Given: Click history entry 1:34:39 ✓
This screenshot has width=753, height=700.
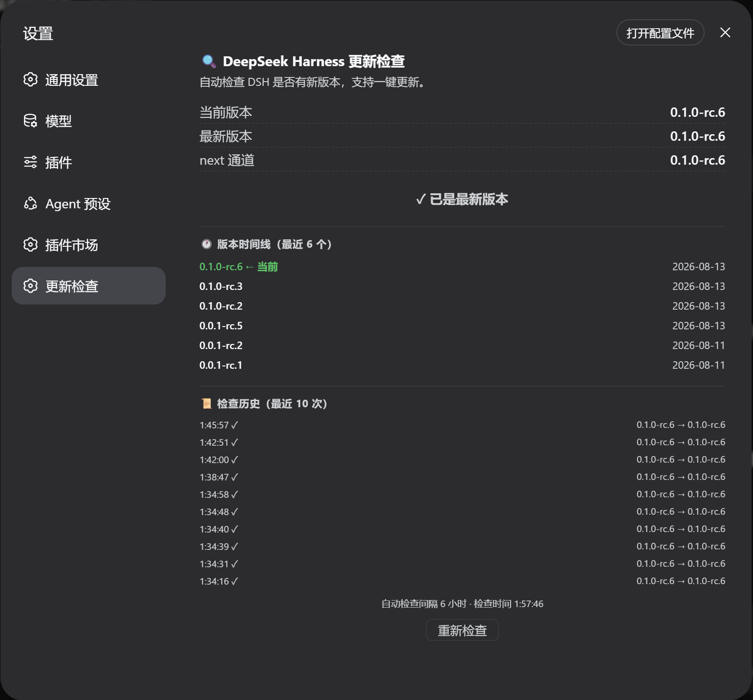Looking at the screenshot, I should tap(219, 547).
